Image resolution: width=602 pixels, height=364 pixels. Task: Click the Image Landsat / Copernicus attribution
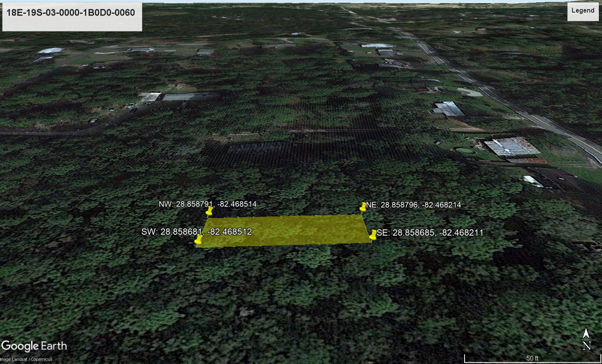(26, 359)
